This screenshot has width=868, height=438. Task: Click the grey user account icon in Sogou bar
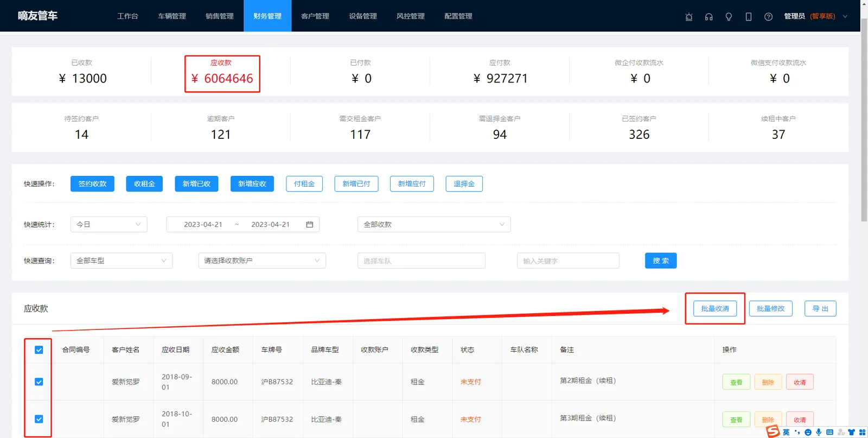coord(841,432)
